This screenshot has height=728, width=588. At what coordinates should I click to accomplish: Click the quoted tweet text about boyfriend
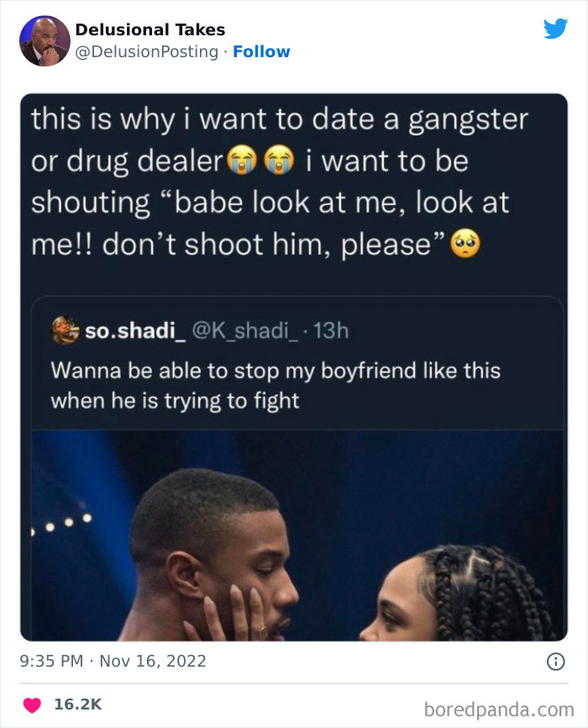click(x=276, y=385)
